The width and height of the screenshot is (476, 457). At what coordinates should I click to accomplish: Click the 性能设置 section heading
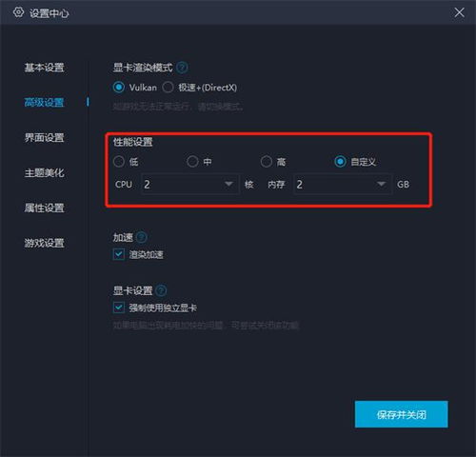(x=133, y=142)
